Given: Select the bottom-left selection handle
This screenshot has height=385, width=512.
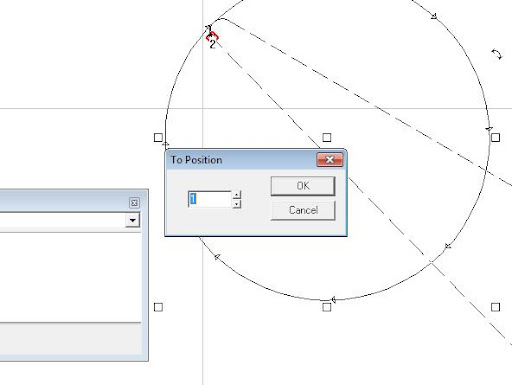Looking at the screenshot, I should [x=158, y=307].
